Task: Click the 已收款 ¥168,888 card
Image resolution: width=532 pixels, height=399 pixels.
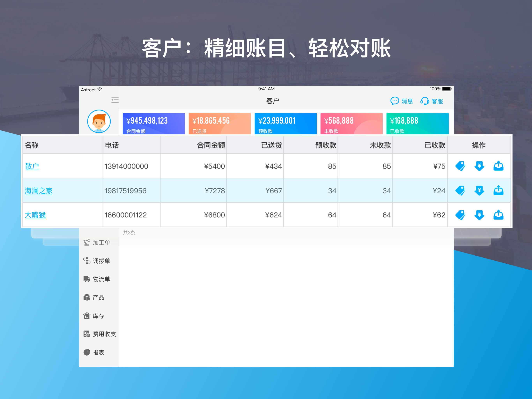Action: pos(417,124)
